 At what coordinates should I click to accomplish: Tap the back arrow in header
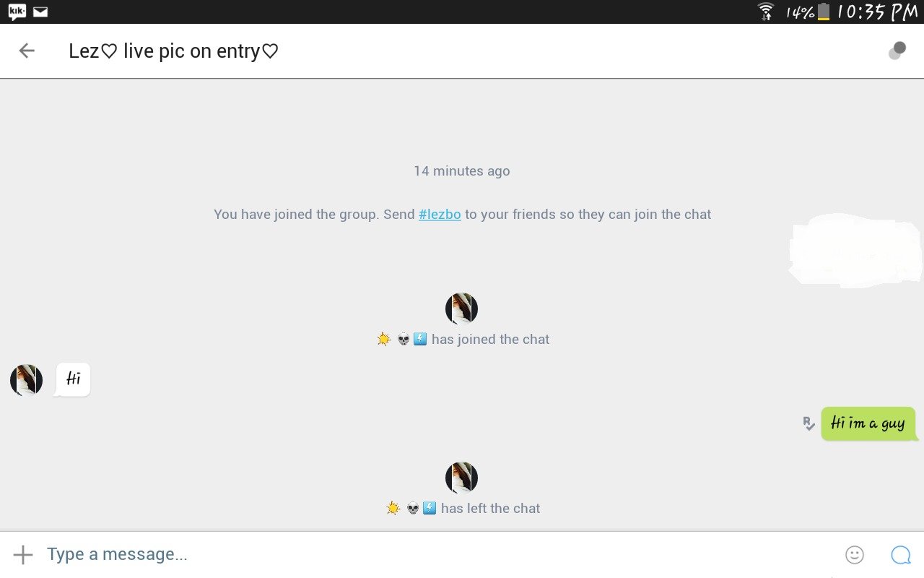tap(27, 51)
